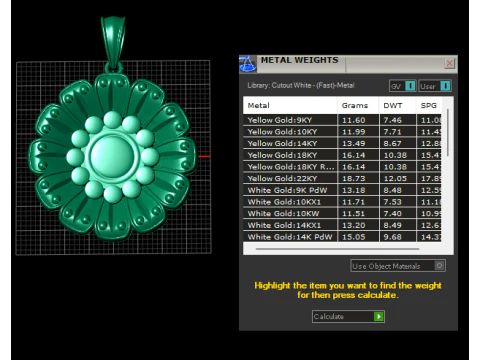Click the vertical scrollbar of metal list
480x360 pixels.
[x=448, y=132]
